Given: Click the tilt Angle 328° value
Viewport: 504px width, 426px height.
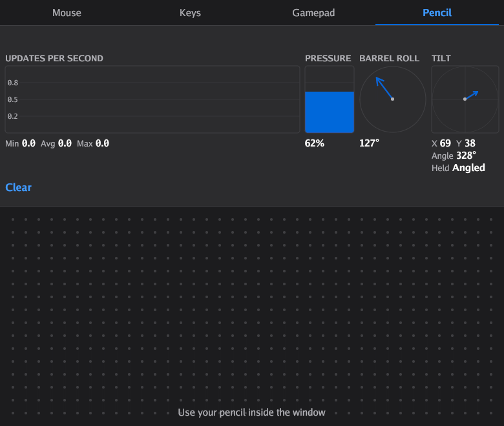Looking at the screenshot, I should [x=454, y=156].
